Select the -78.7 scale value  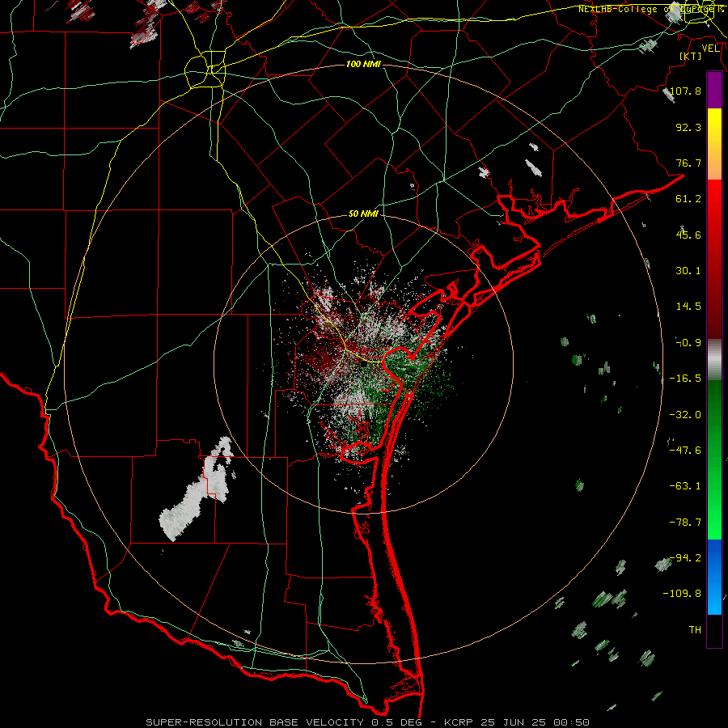(685, 523)
